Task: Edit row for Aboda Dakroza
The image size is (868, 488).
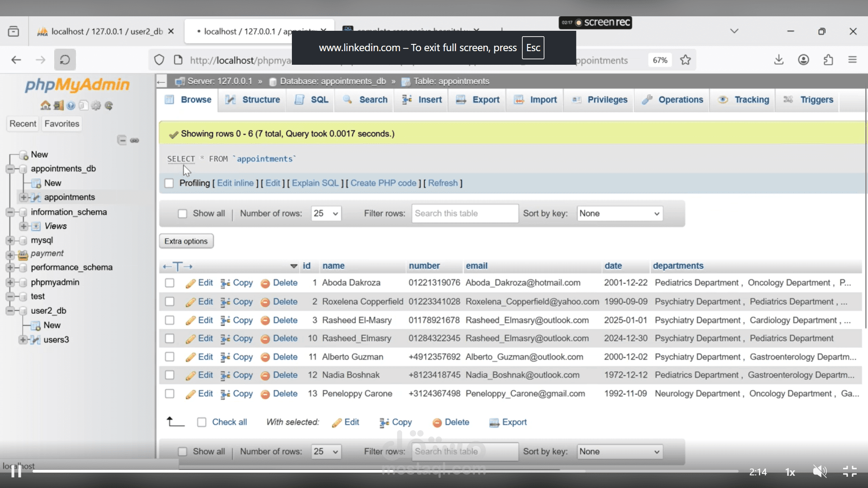Action: (x=199, y=283)
